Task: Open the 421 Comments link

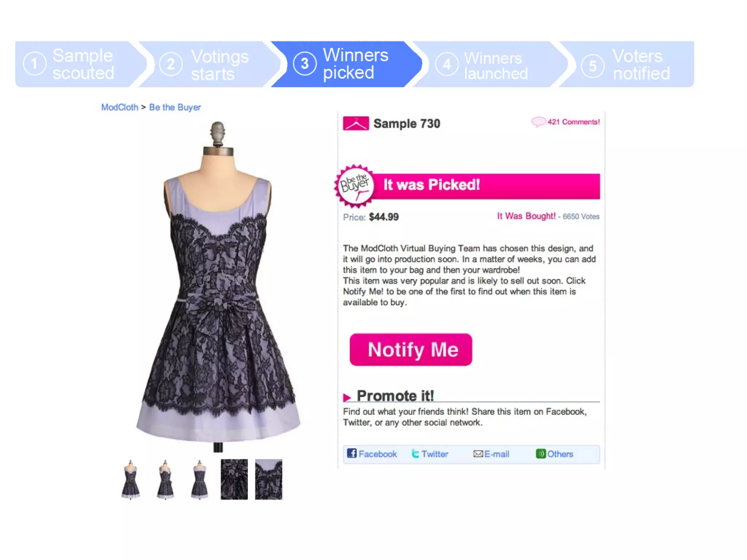Action: click(573, 122)
